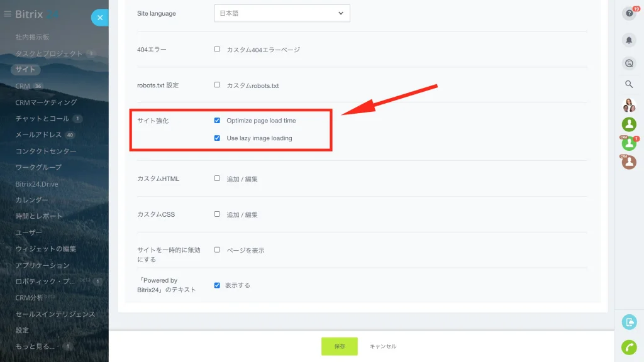This screenshot has height=362, width=644.
Task: Open CRM in the left menu
Action: click(23, 86)
